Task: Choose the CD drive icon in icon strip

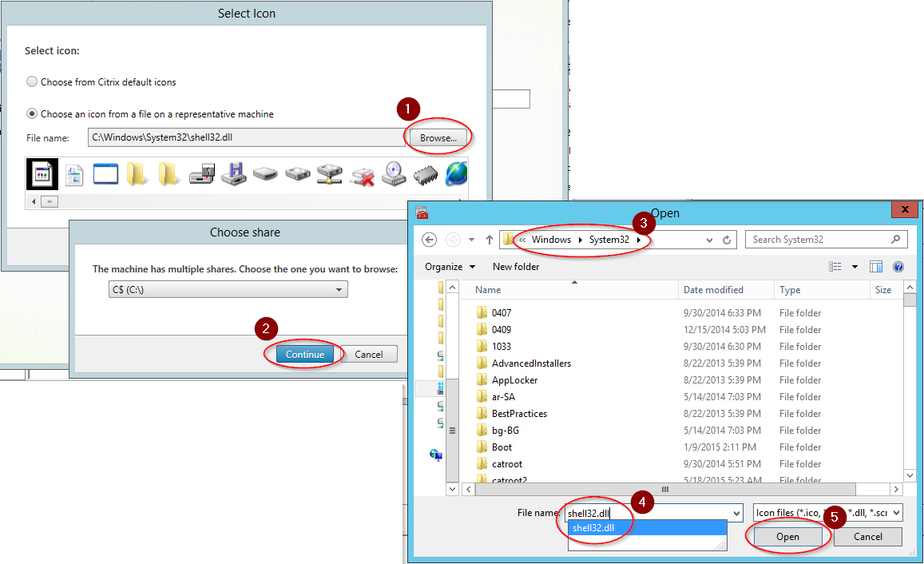Action: coord(394,174)
